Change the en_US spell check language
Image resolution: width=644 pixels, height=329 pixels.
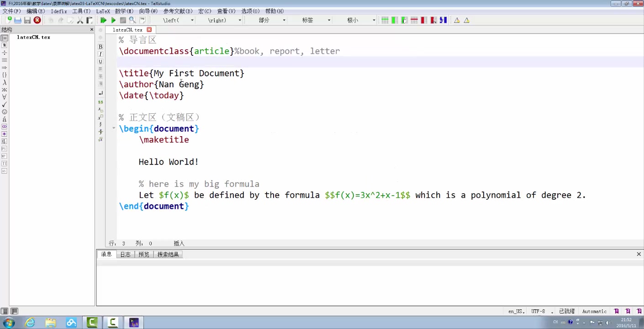(516, 311)
